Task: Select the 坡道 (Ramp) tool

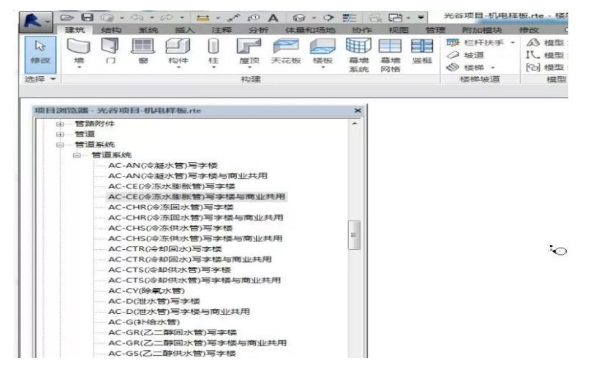Action: 465,55
